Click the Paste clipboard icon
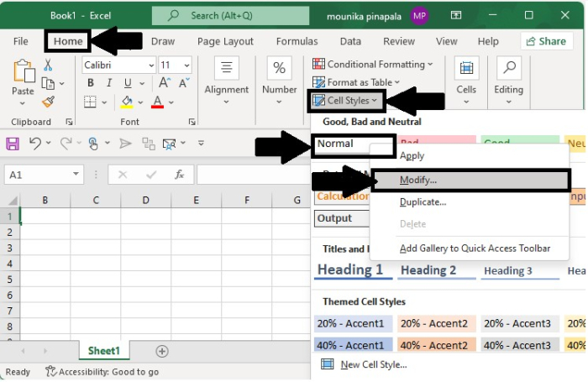 click(x=24, y=71)
